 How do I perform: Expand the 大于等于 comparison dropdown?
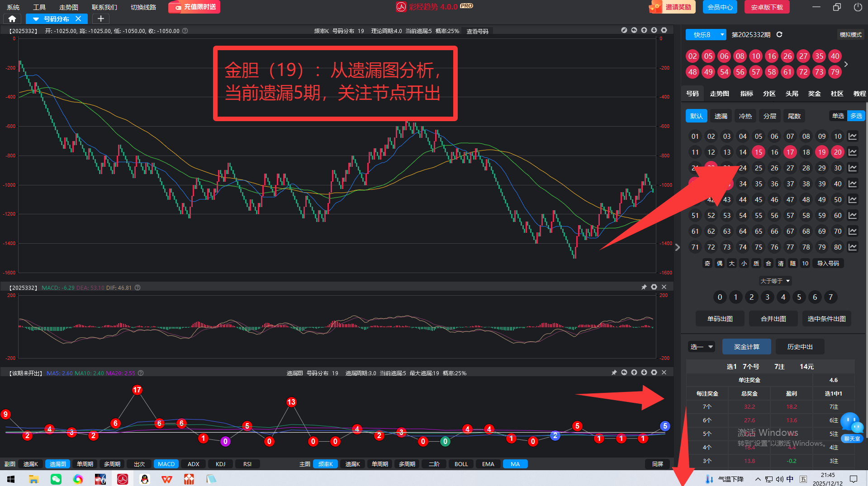point(775,281)
